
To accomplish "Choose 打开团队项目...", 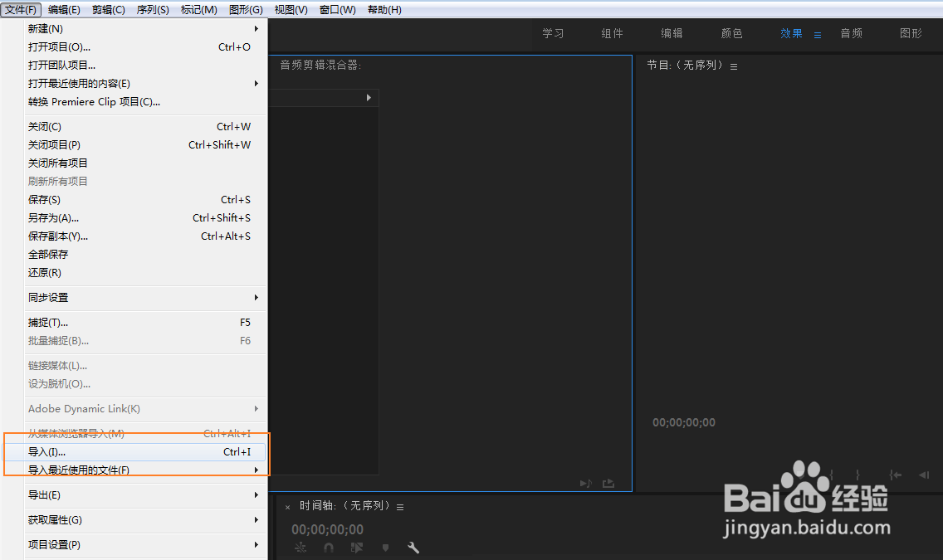I will (x=144, y=65).
